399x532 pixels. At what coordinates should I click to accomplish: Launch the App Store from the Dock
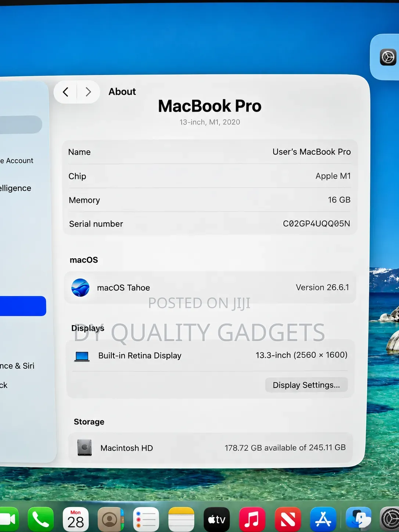coord(323,520)
